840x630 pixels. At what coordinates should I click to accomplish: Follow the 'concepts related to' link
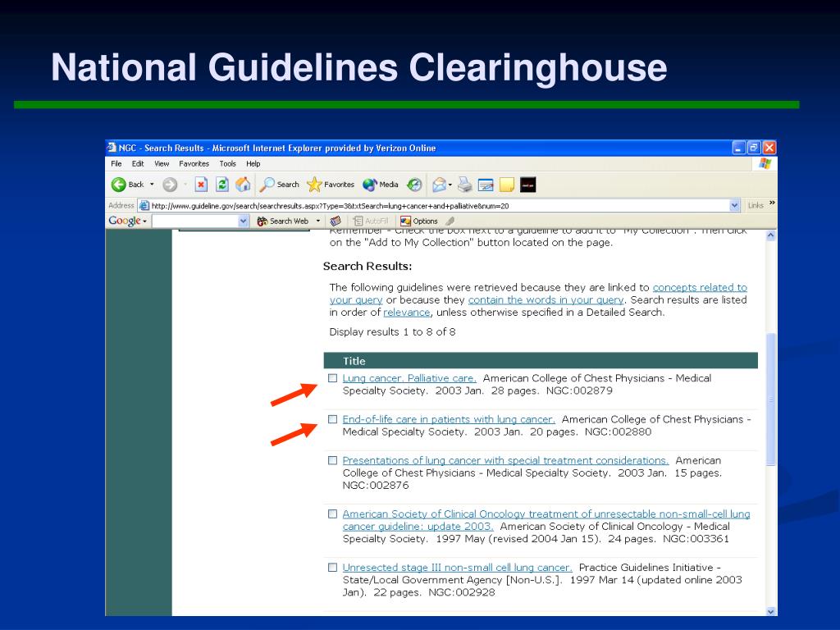[700, 288]
